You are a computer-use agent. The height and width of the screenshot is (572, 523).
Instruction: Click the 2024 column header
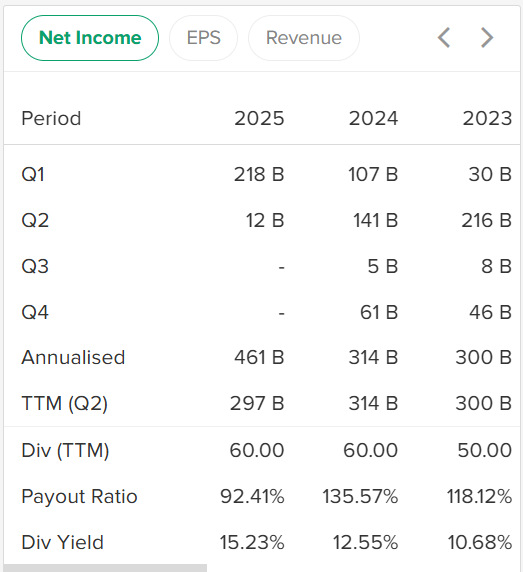[x=373, y=119]
